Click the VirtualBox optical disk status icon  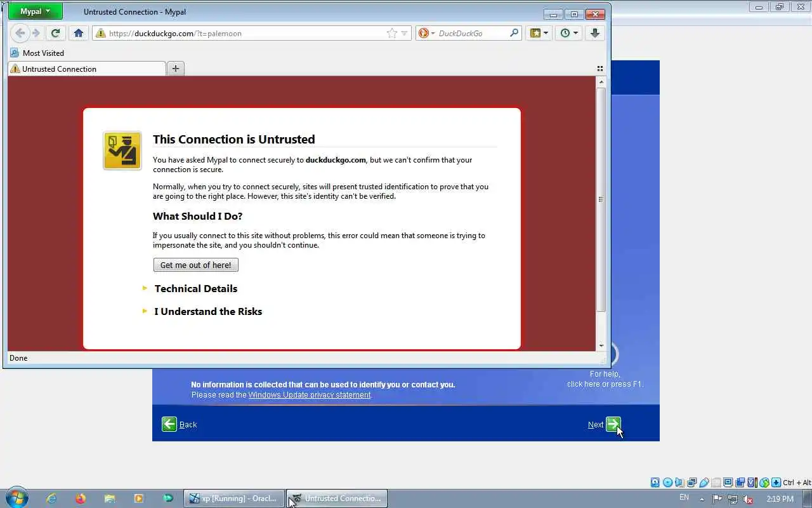[667, 483]
